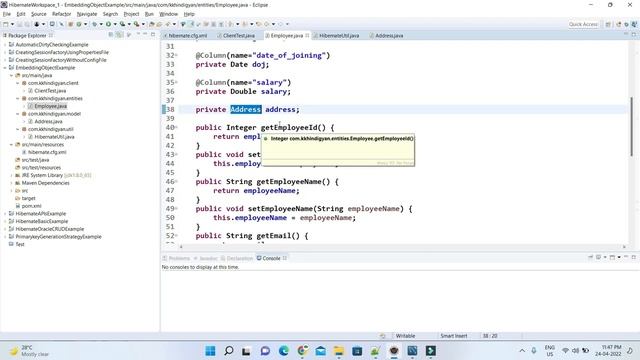640x360 pixels.
Task: Switch to the ClientTest.java editor tab
Action: click(238, 36)
